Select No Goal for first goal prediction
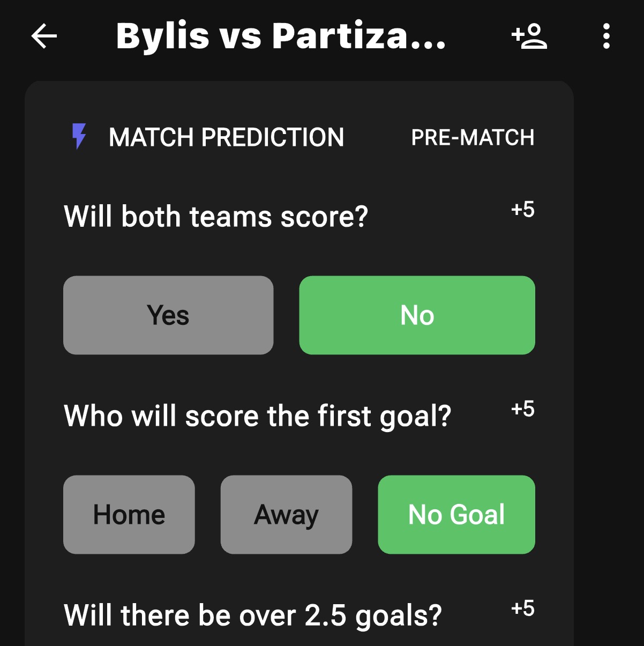The width and height of the screenshot is (644, 646). point(456,515)
